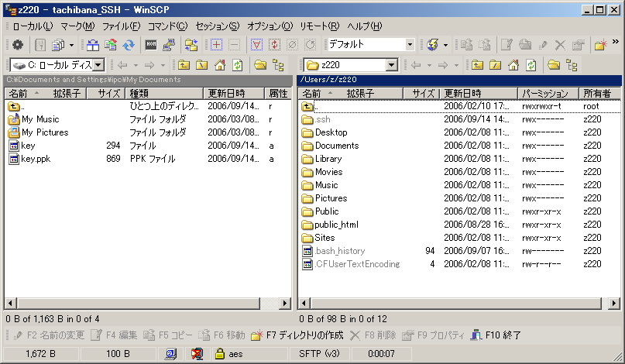625x364 pixels.
Task: Open the local drive C: dropdown
Action: coord(98,64)
